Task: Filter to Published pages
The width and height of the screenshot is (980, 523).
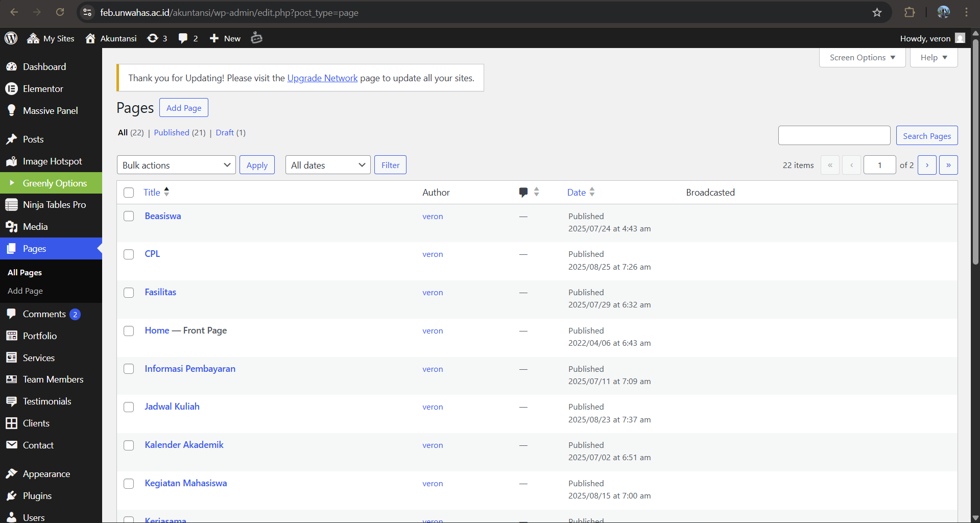Action: click(171, 132)
